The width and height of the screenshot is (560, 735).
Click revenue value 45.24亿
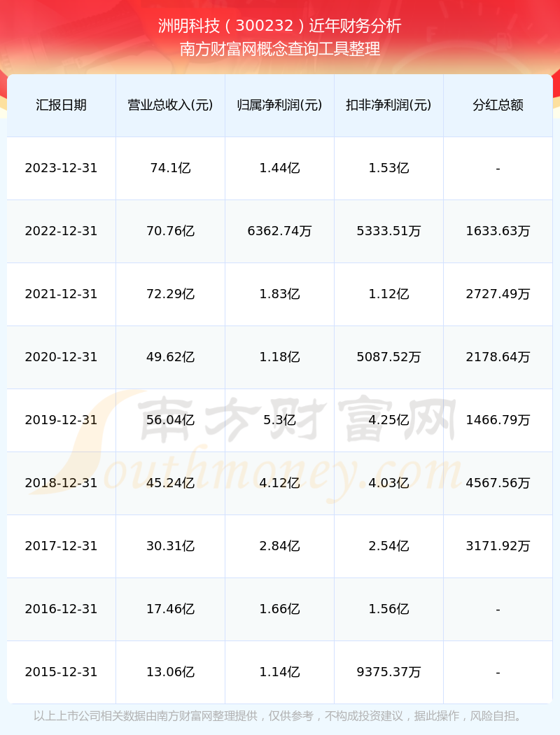(x=171, y=483)
